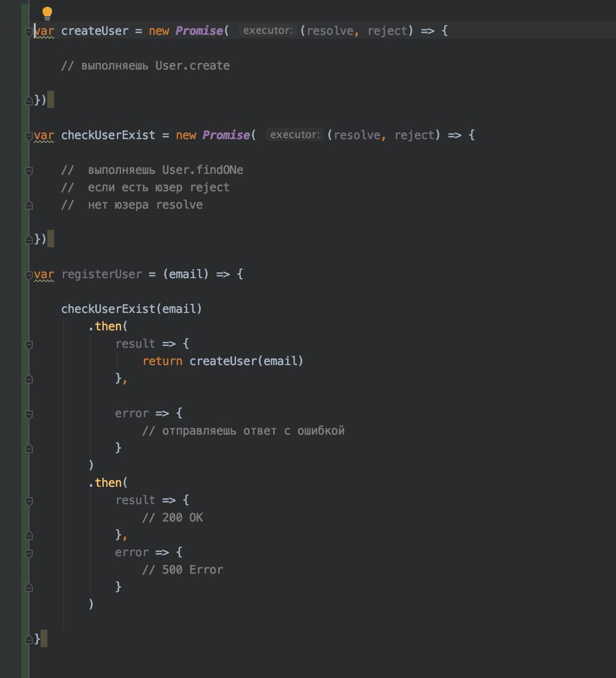This screenshot has width=616, height=678.
Task: Click 'Promise' on the createUser line
Action: click(199, 31)
